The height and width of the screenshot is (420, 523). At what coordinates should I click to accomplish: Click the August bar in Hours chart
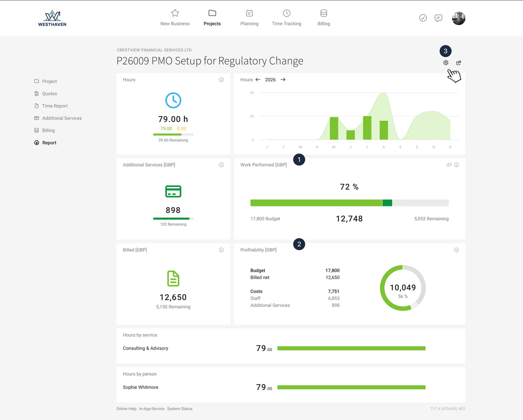point(384,130)
